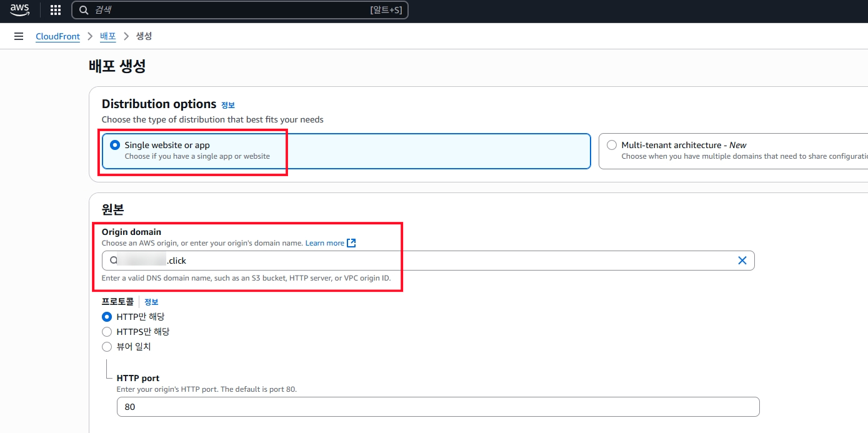Open the AWS console home logo
Screen dimensions: 868x433
coord(19,10)
